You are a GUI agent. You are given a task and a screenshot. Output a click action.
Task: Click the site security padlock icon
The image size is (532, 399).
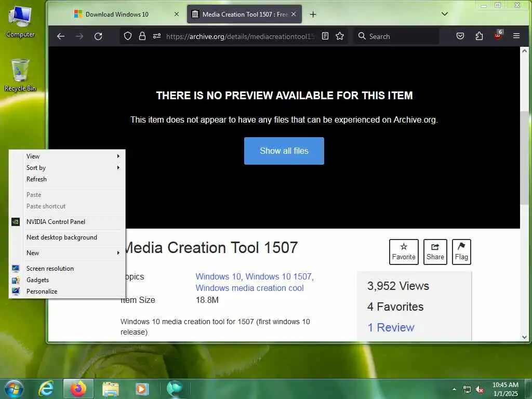(142, 36)
